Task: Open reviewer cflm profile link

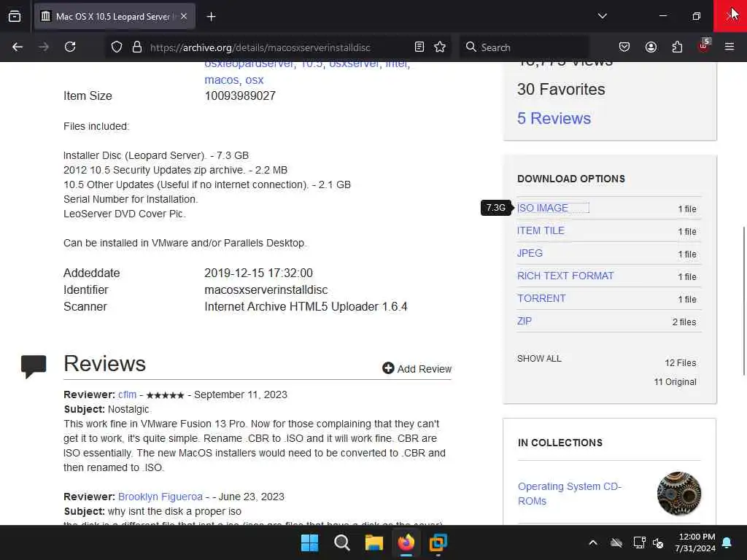Action: [127, 394]
